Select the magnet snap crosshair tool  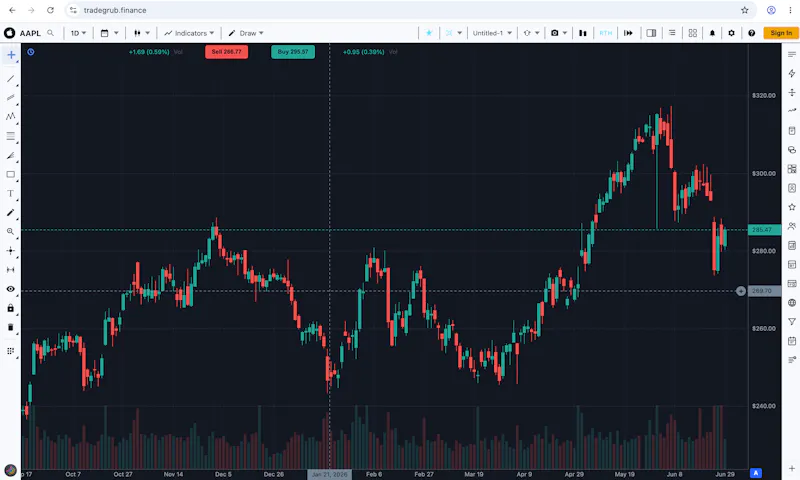[10, 250]
